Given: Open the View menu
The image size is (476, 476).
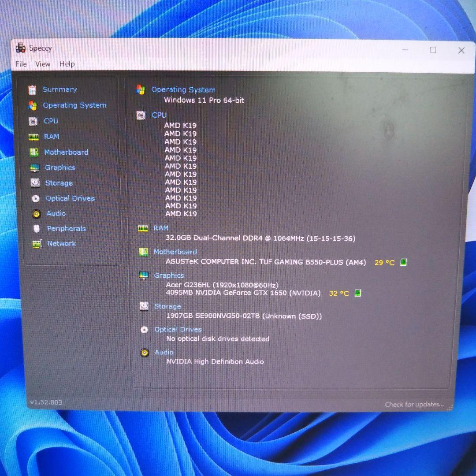Looking at the screenshot, I should 42,64.
